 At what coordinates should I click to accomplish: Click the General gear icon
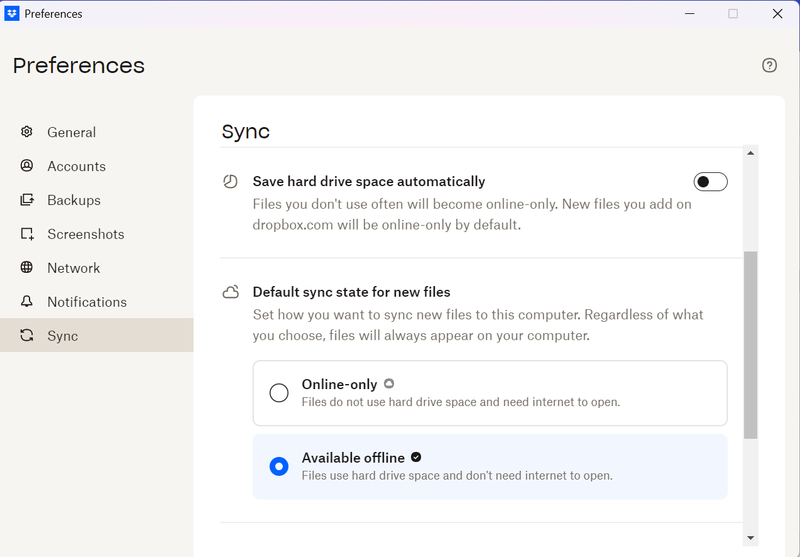[x=27, y=132]
